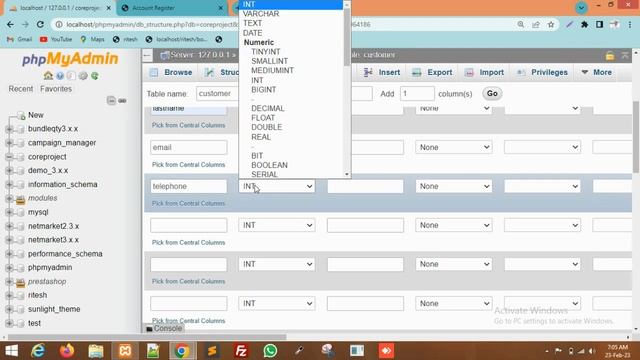Pick TINYINT from type list

(266, 51)
